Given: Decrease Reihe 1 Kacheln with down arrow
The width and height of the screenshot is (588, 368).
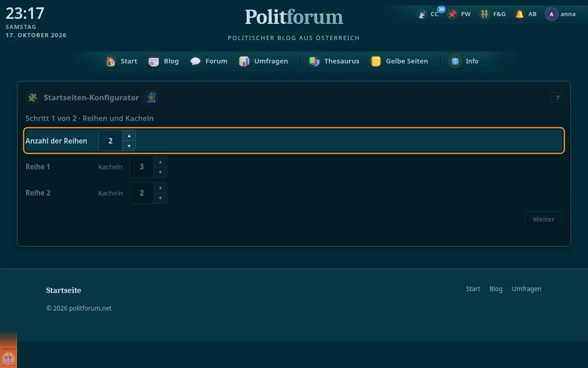Looking at the screenshot, I should tap(160, 172).
